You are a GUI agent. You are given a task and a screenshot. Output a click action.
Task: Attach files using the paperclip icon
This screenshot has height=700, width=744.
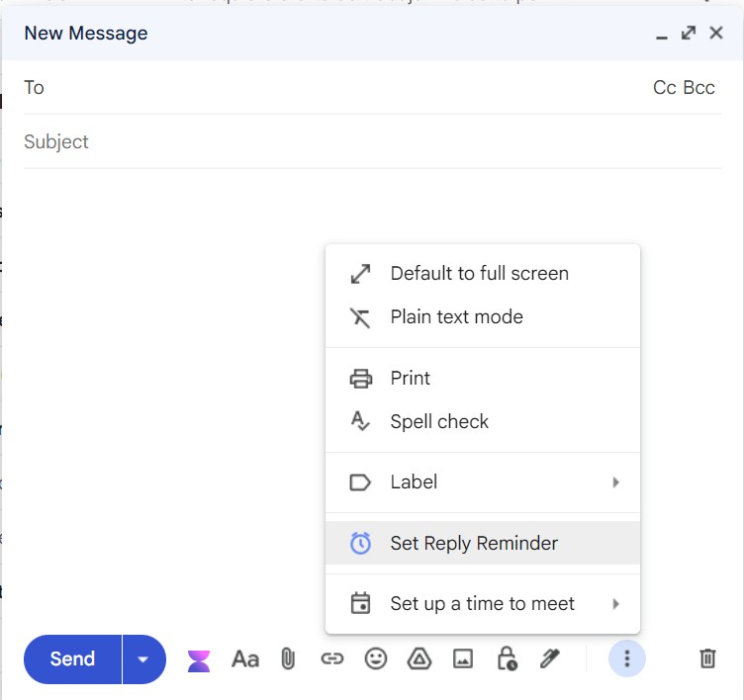pyautogui.click(x=288, y=658)
